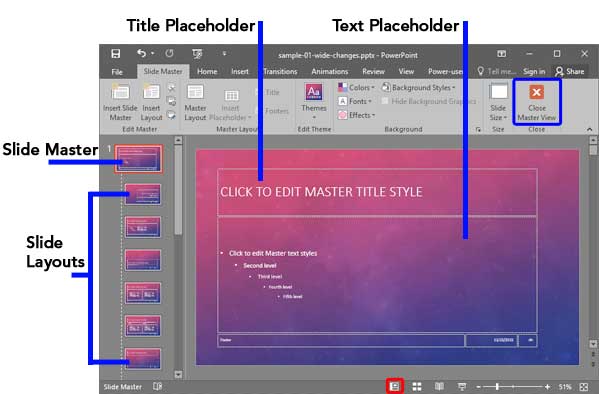
Task: Click the Sign in link
Action: 534,71
